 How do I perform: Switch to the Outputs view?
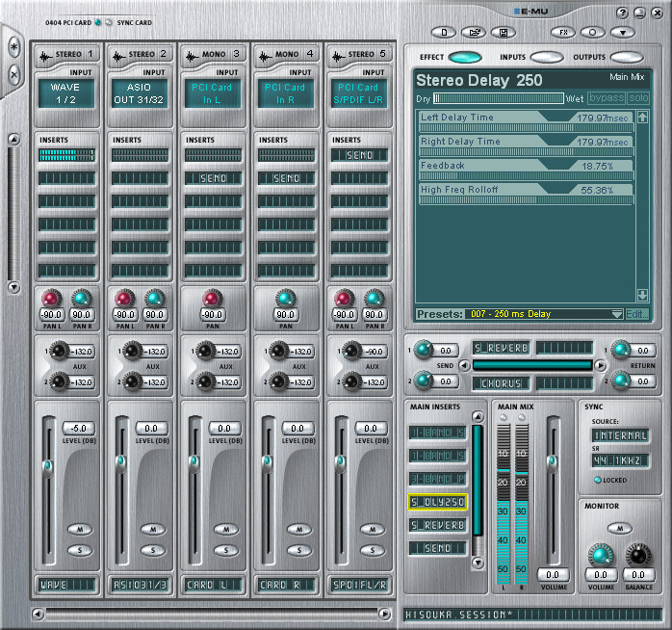626,57
